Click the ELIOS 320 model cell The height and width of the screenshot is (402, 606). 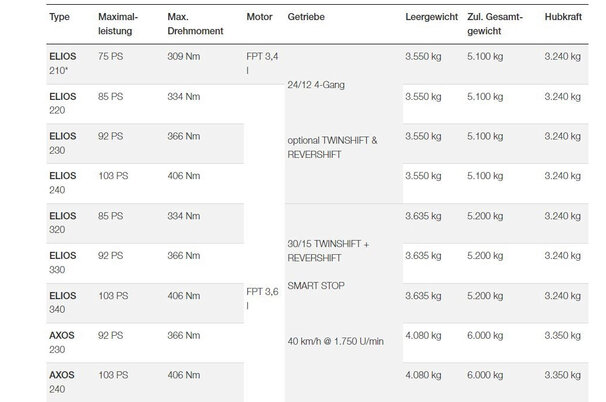pyautogui.click(x=34, y=223)
